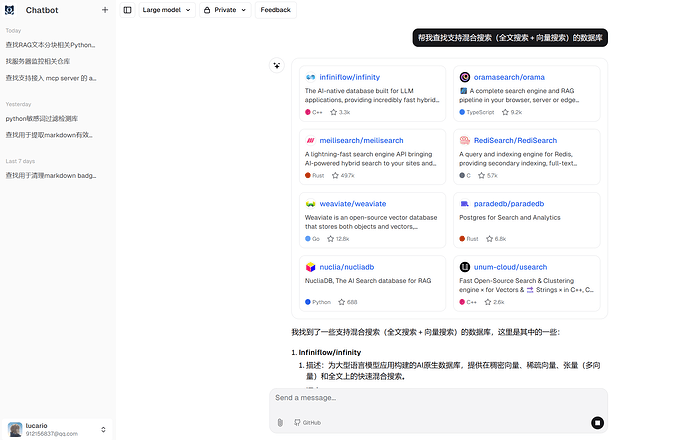The width and height of the screenshot is (690, 440).
Task: Open chat '查找用于提取markdown有效...'
Action: 49,135
